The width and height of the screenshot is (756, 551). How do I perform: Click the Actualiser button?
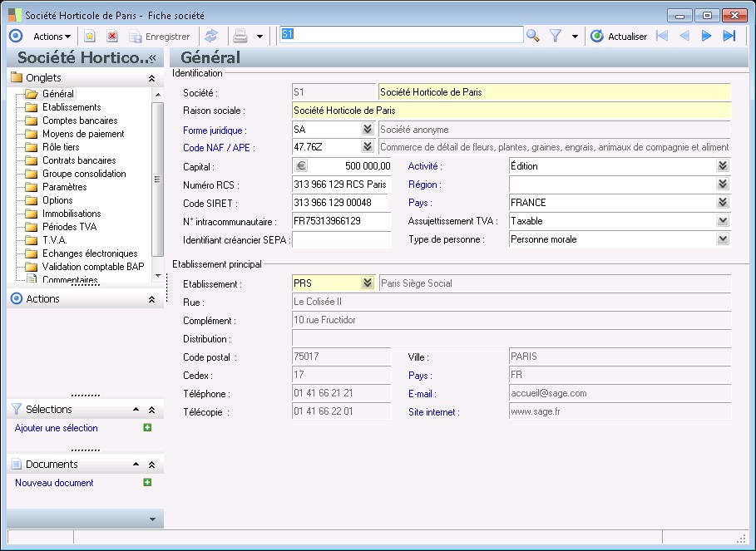pyautogui.click(x=619, y=36)
